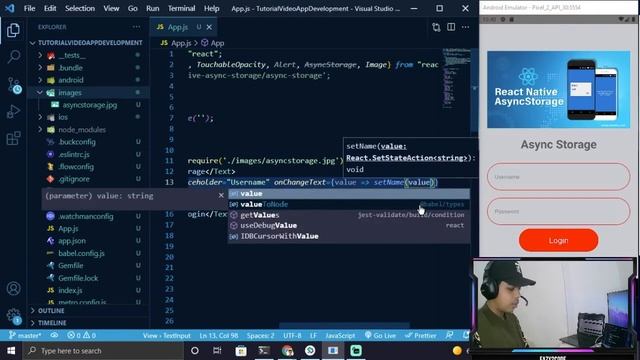Click the Windows search box
Viewport: 640px width, 360px height.
coord(104,351)
